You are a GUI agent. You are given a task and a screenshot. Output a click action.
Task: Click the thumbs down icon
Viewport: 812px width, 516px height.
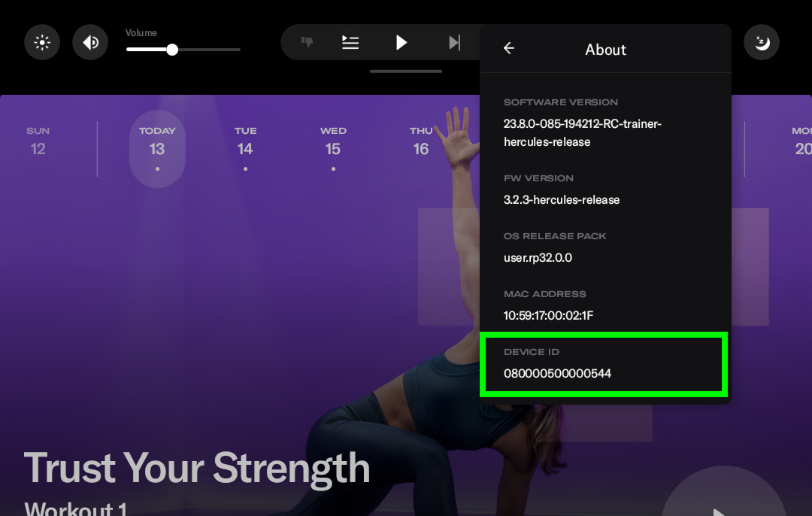click(x=307, y=42)
